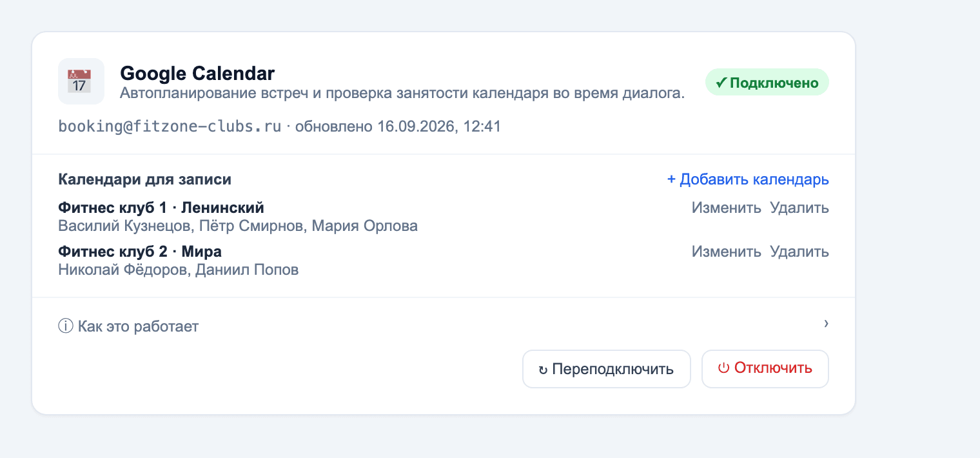Click the Календари для записи heading
The height and width of the screenshot is (458, 980).
pos(144,179)
